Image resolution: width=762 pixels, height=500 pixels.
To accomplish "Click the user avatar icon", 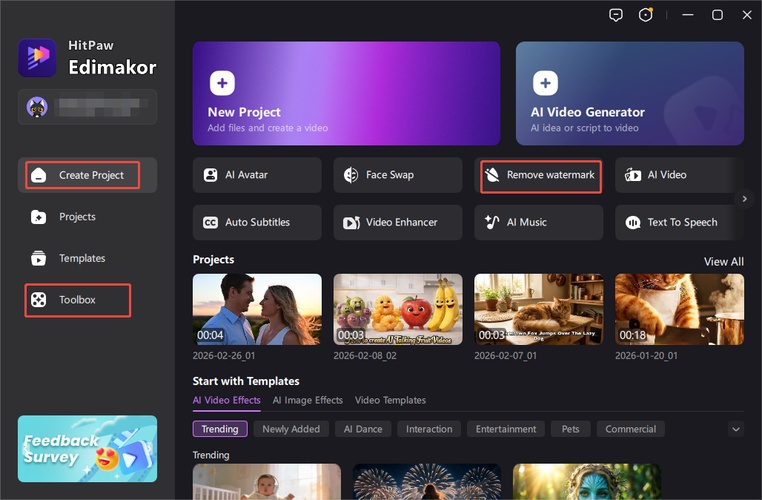I will tap(38, 107).
